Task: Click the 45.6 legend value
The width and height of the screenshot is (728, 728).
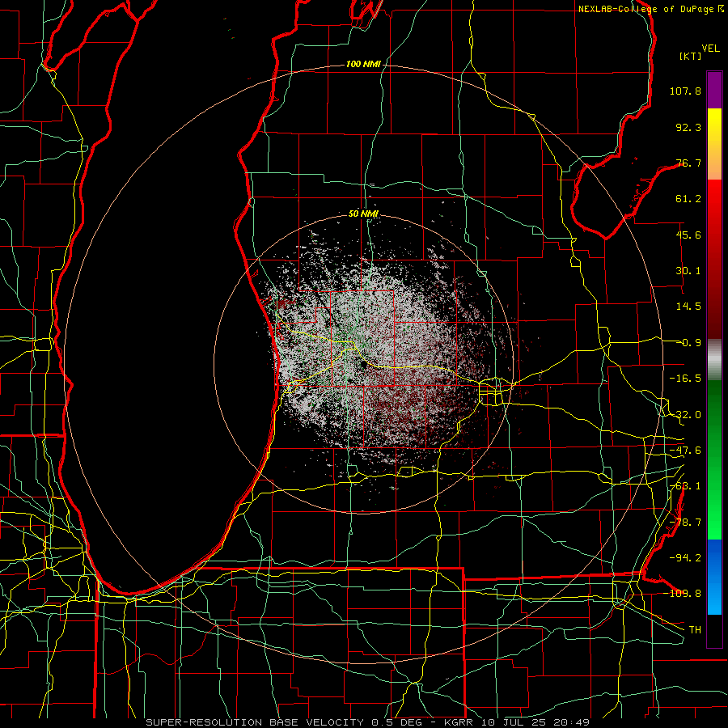Action: pos(688,235)
